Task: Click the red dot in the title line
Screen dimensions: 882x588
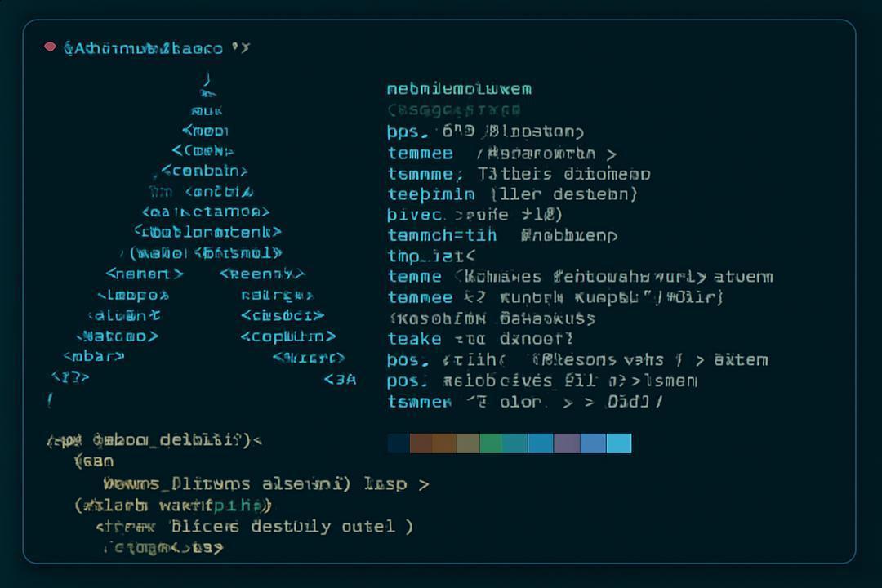Action: pos(50,47)
